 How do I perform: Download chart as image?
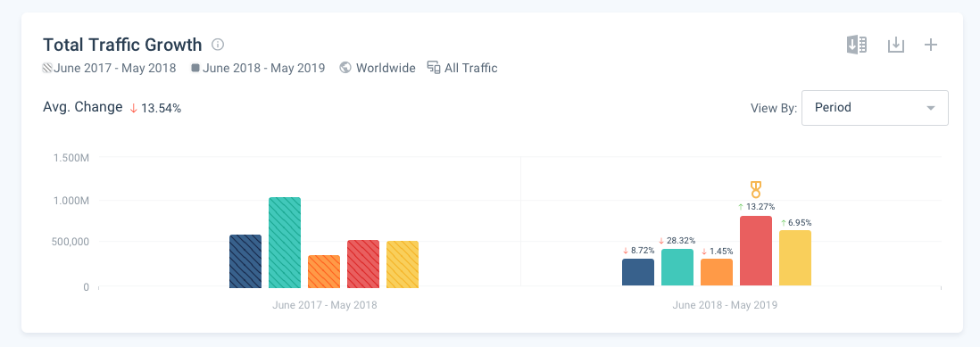coord(896,45)
